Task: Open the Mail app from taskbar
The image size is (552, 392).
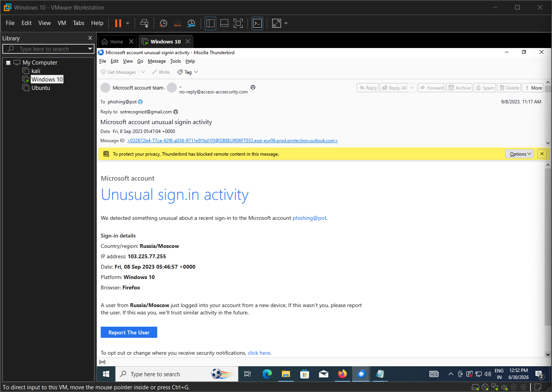Action: tap(324, 374)
